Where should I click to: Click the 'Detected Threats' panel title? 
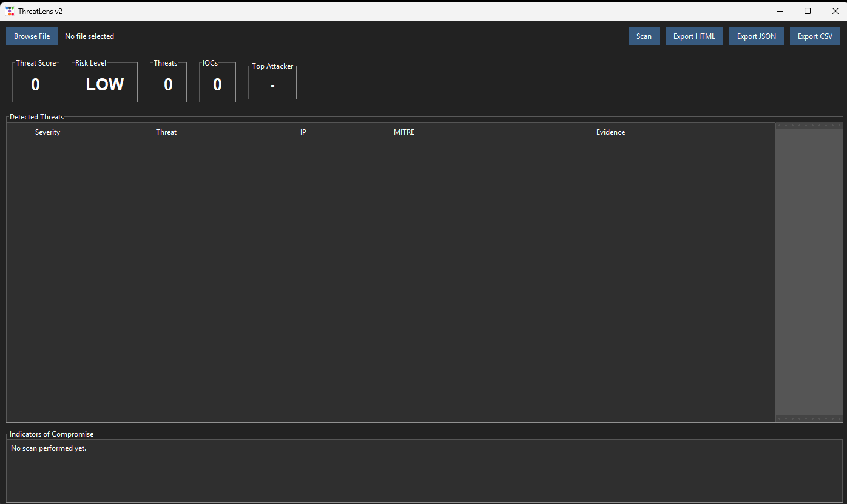pos(36,117)
